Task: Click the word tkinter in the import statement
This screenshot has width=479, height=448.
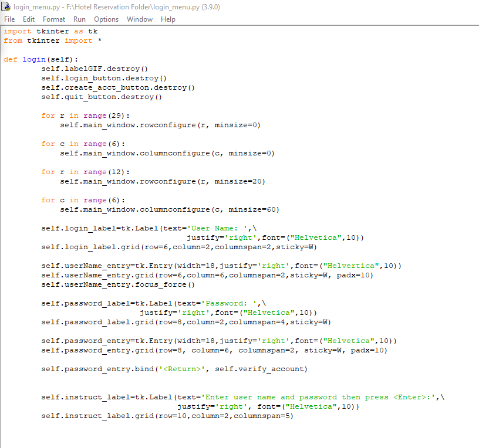Action: pos(52,31)
